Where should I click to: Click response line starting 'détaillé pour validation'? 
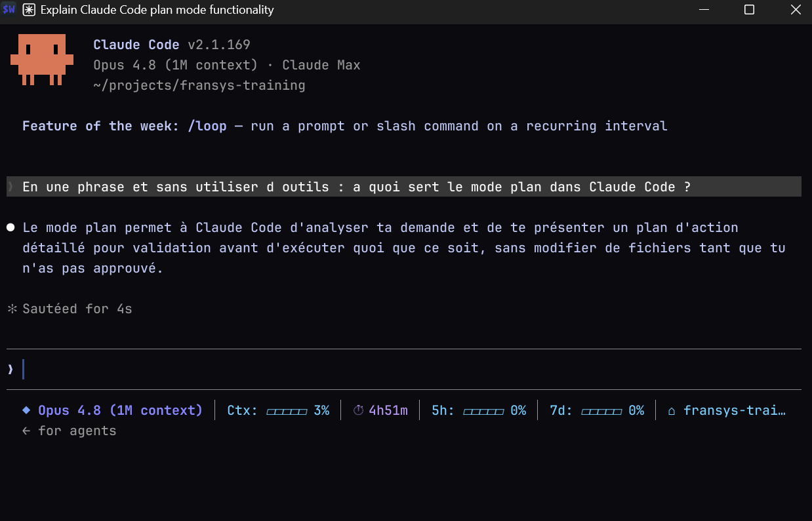[404, 248]
